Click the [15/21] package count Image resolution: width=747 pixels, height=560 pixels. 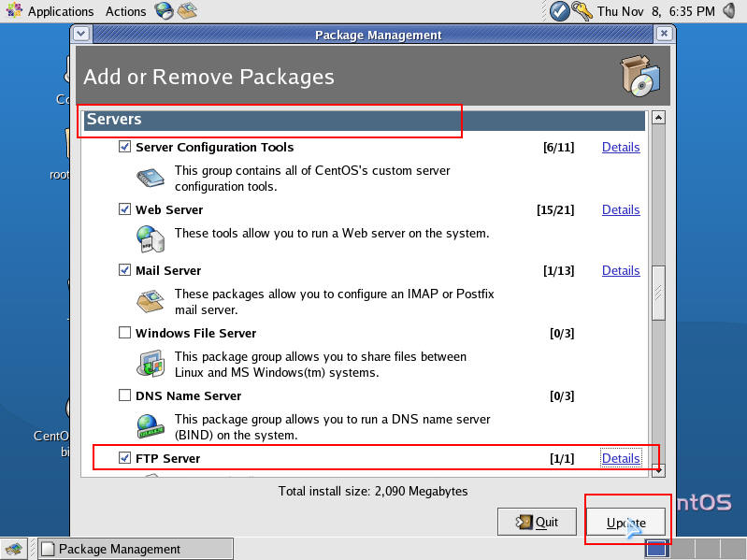(555, 209)
